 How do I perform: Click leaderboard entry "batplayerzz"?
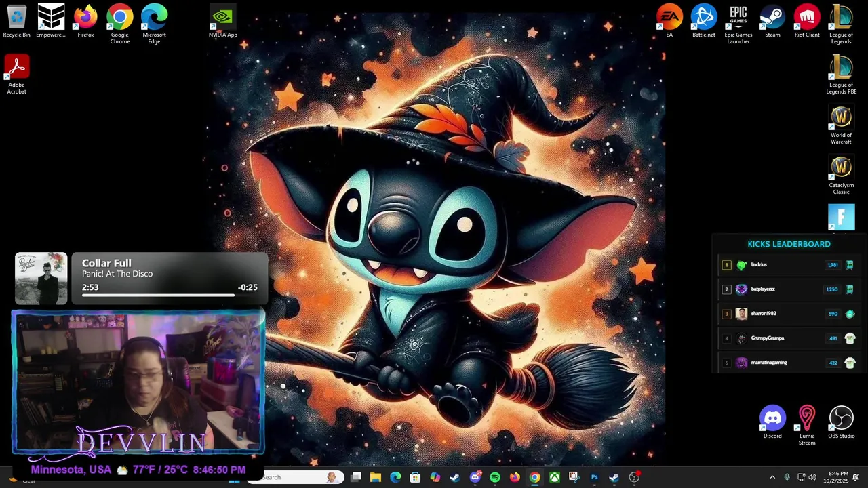click(x=789, y=289)
